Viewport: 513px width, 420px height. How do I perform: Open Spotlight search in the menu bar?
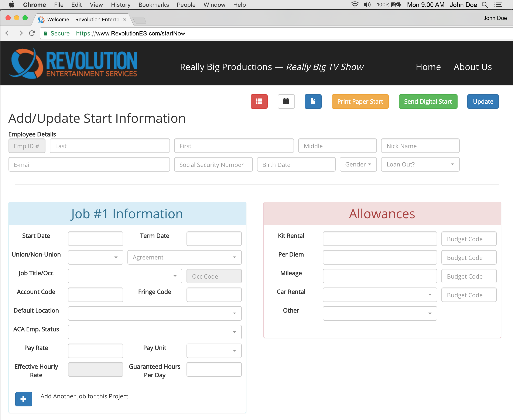point(485,5)
